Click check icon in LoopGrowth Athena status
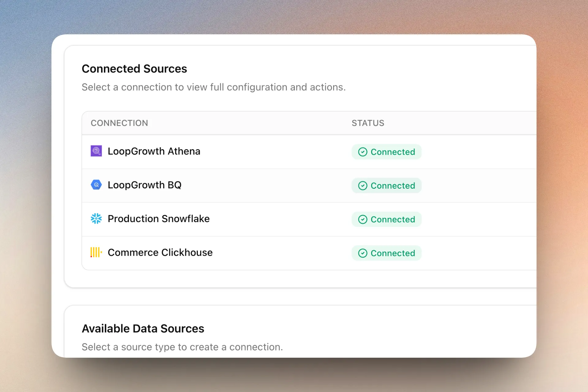Screen dimensions: 588x392 point(363,152)
